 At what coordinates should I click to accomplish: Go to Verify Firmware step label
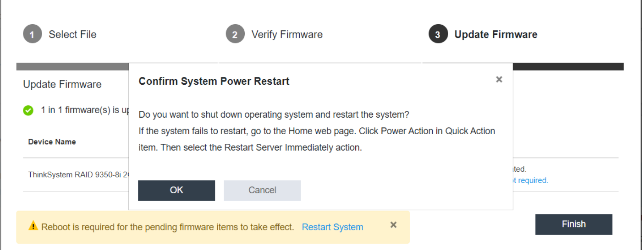[287, 34]
